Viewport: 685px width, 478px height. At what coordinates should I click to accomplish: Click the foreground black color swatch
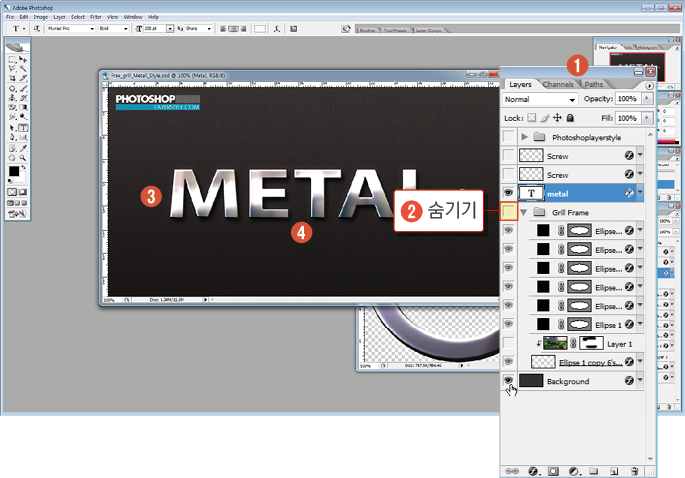(14, 171)
